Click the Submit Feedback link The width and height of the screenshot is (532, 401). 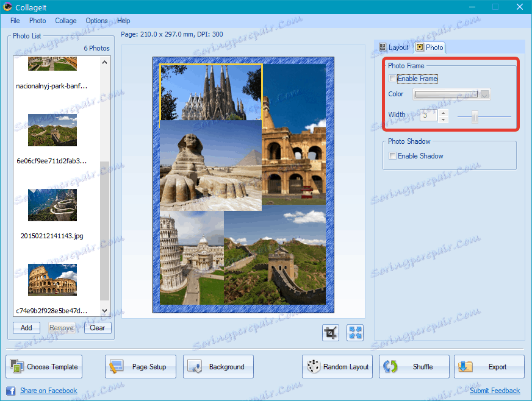[x=495, y=391]
